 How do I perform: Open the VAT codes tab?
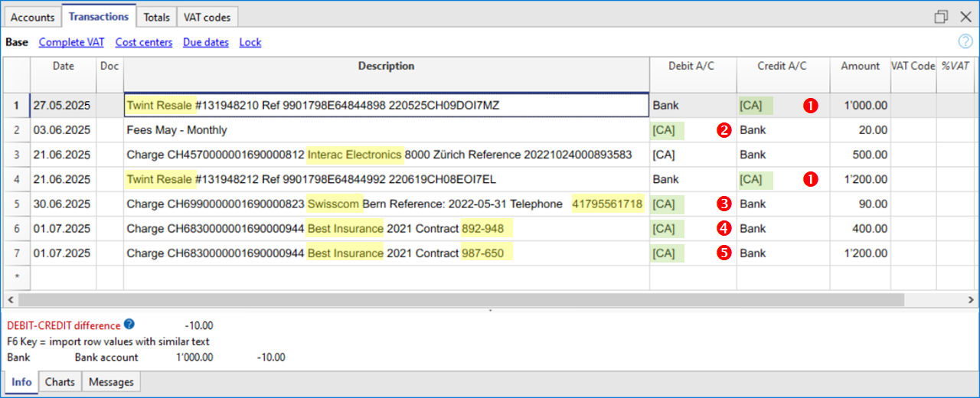click(x=207, y=17)
